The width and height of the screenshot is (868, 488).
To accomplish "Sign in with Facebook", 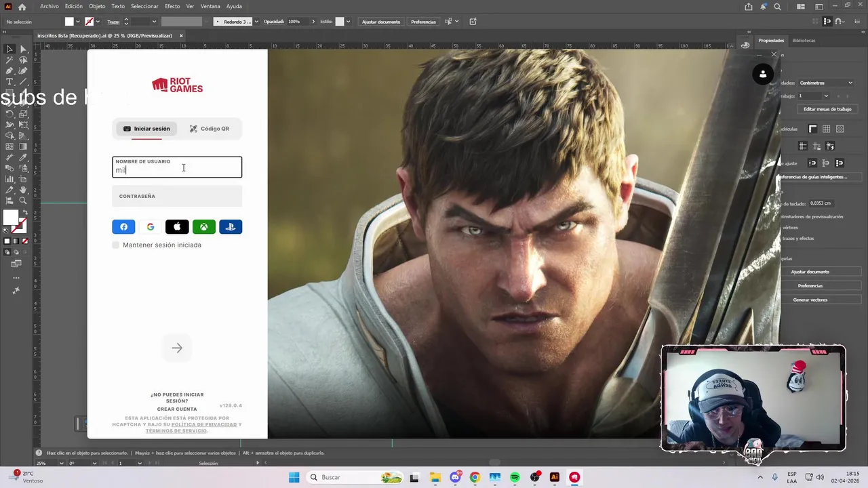I will point(123,227).
